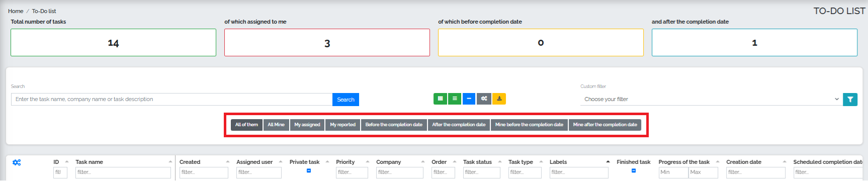Click the blue minus icon button
The height and width of the screenshot is (181, 868).
click(469, 99)
